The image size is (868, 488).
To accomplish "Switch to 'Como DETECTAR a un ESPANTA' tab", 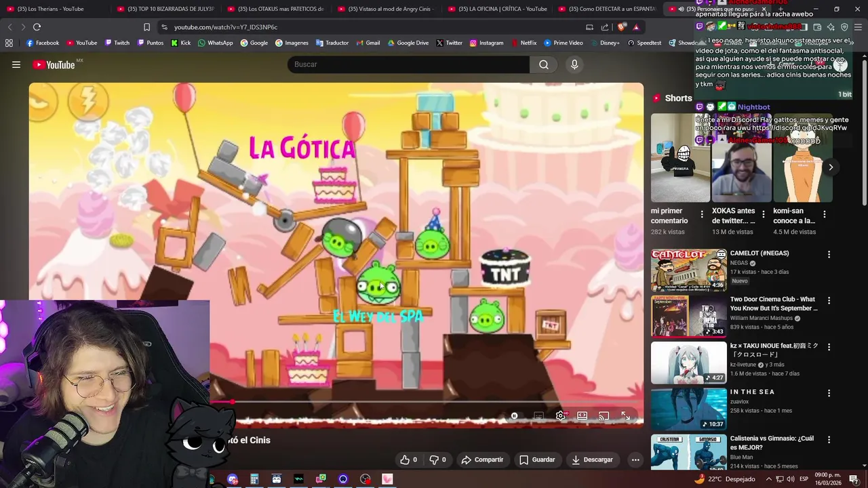I will 607,9.
